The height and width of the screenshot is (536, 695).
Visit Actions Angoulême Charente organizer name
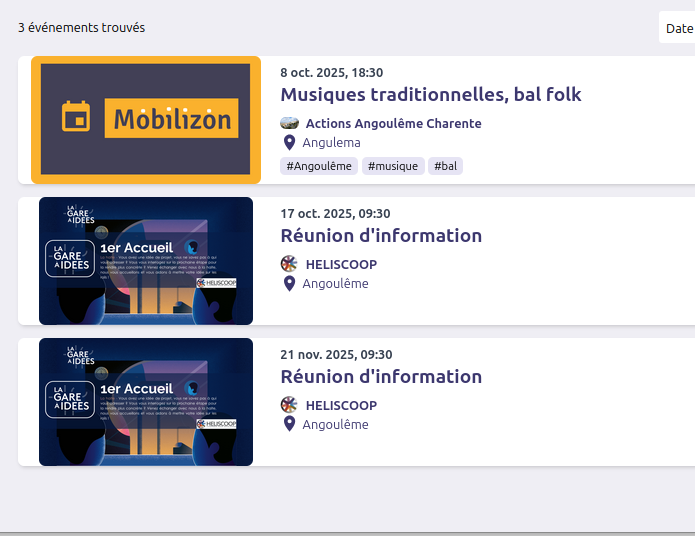pyautogui.click(x=393, y=124)
